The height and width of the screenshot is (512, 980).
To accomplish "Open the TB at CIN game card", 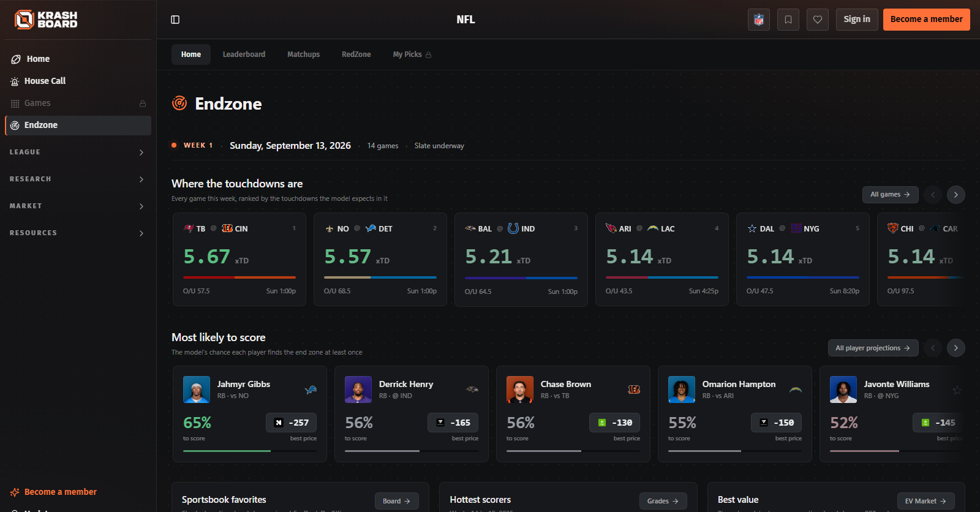I will [x=239, y=259].
